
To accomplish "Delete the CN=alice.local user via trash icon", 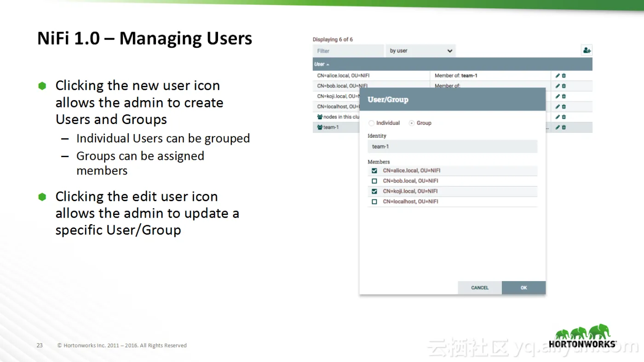I will [564, 76].
